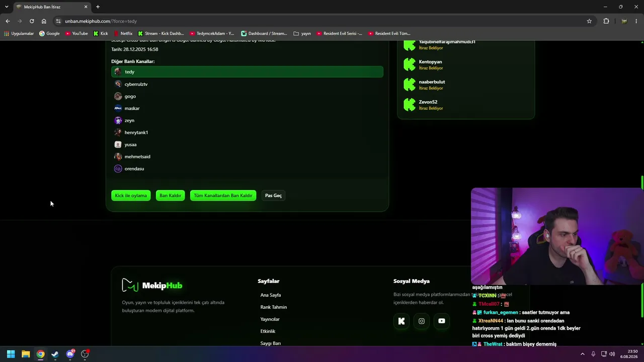Screen dimensions: 644x362
Task: Click the Ban Kaldır button
Action: (170, 196)
